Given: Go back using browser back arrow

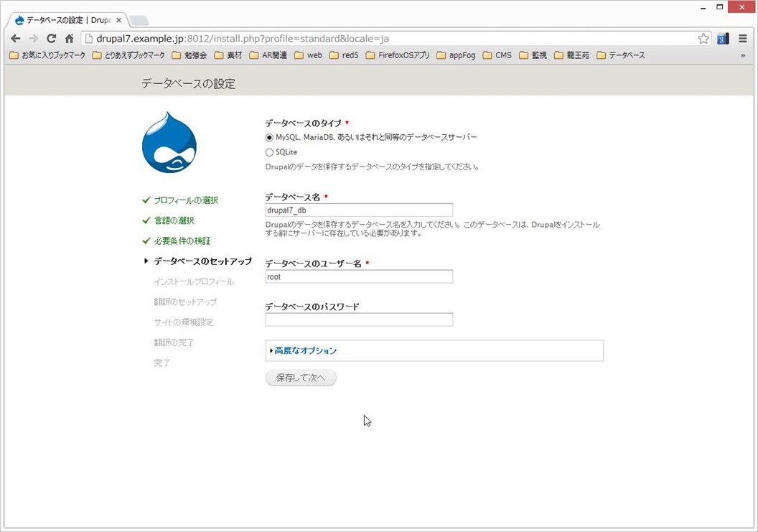Looking at the screenshot, I should coord(16,39).
